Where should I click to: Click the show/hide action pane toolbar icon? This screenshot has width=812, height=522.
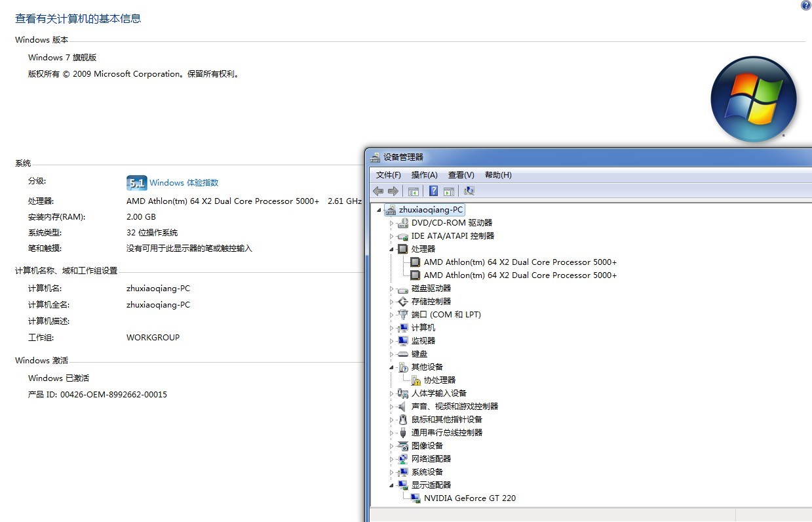pyautogui.click(x=449, y=191)
